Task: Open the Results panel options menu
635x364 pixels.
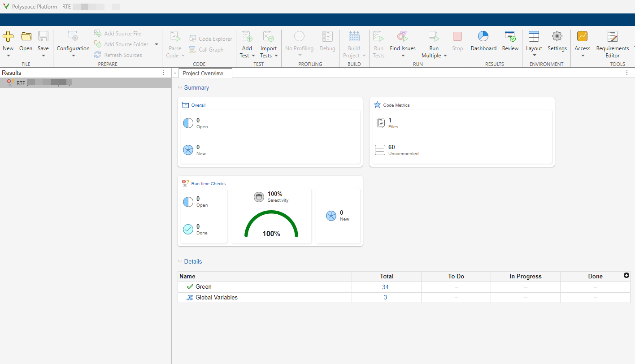Action: 163,73
